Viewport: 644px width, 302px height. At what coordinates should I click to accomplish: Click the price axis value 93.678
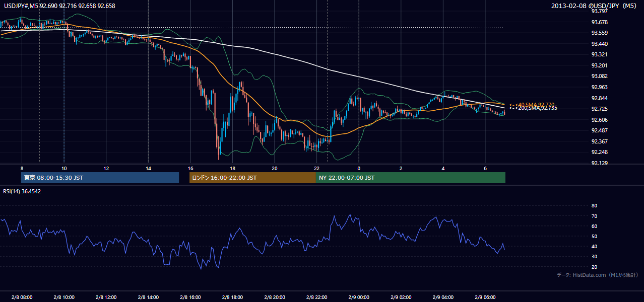coord(599,22)
